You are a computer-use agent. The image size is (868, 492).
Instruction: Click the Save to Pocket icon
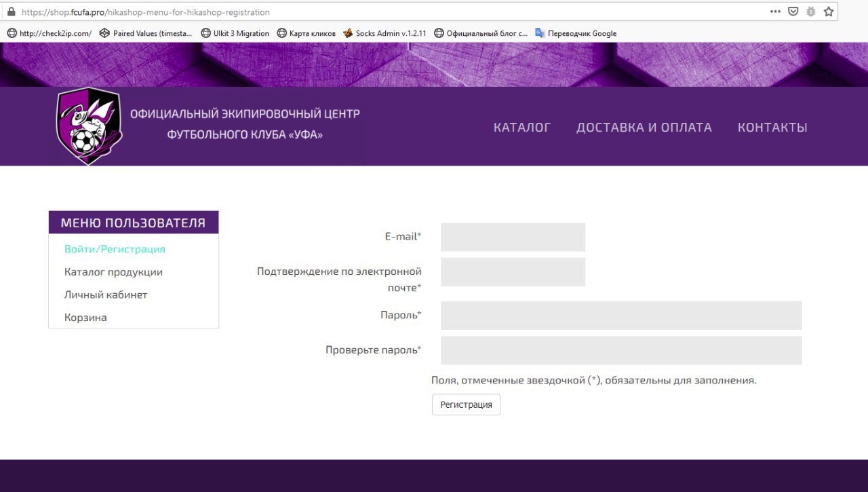click(793, 12)
